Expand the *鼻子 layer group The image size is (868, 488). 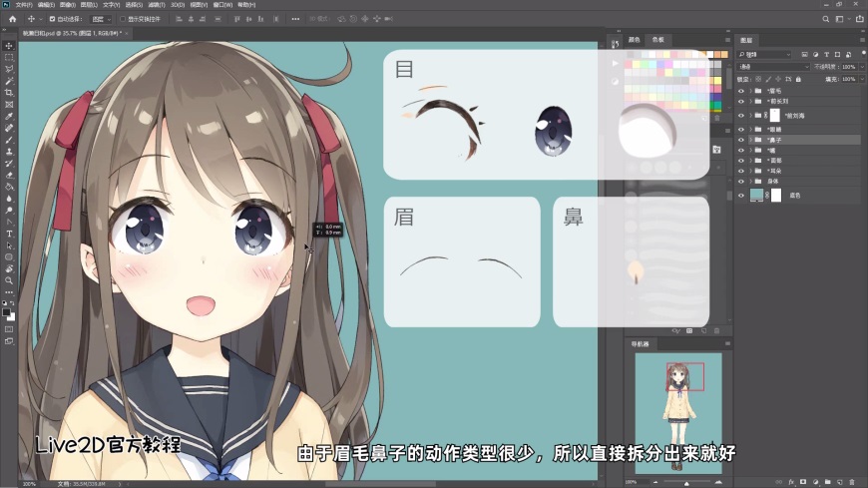[750, 140]
